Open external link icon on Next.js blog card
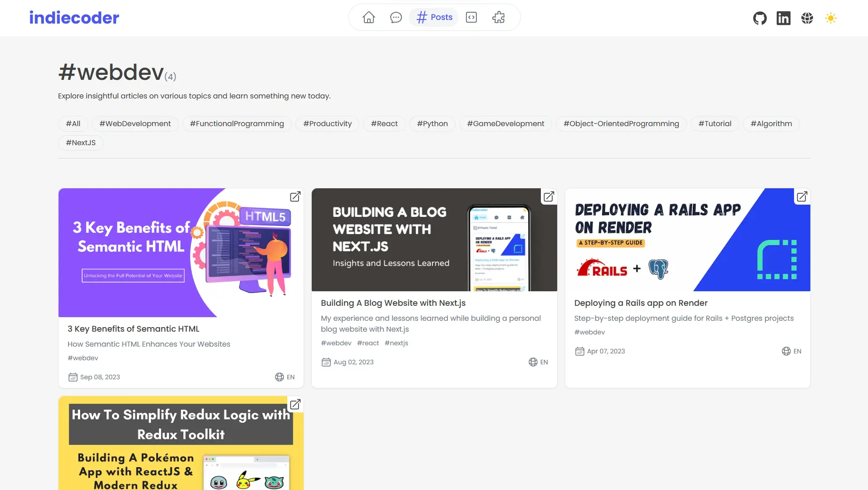This screenshot has width=868, height=490. [549, 196]
